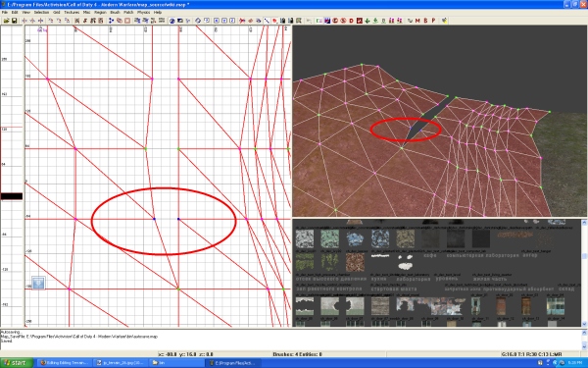Click the Select Complete Tall icon
Screen dimensions: 588x368
click(x=76, y=21)
